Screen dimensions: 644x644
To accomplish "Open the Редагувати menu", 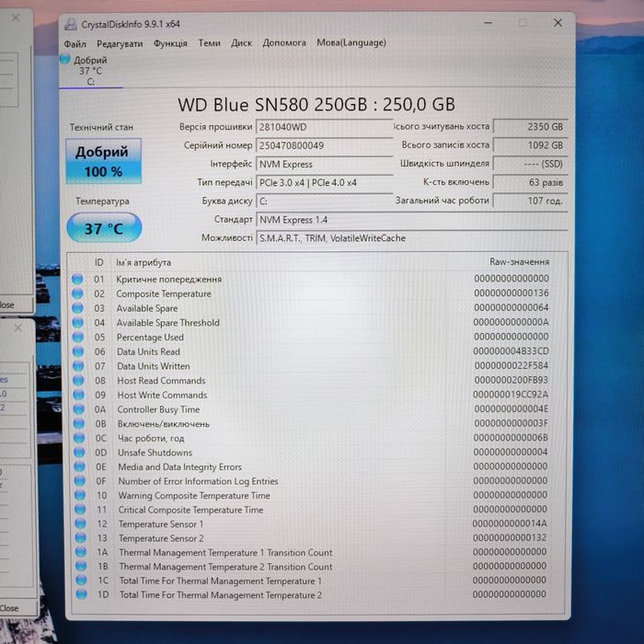I will click(120, 43).
